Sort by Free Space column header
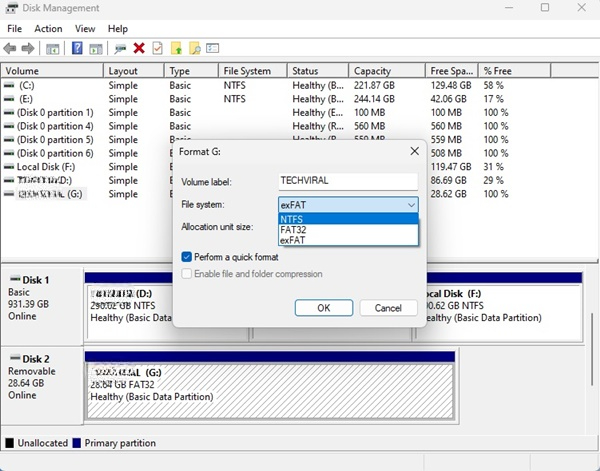The image size is (600, 471). pyautogui.click(x=452, y=71)
